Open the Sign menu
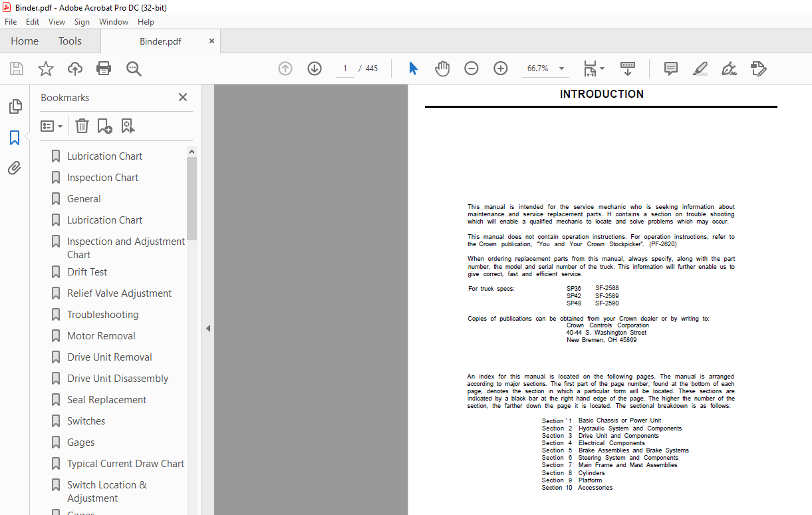 click(x=82, y=22)
